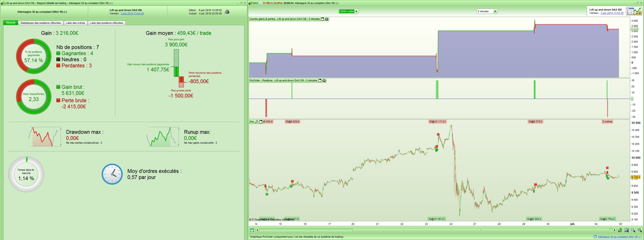Click the printer icon in the report header
This screenshot has width=644, height=240.
227,12
